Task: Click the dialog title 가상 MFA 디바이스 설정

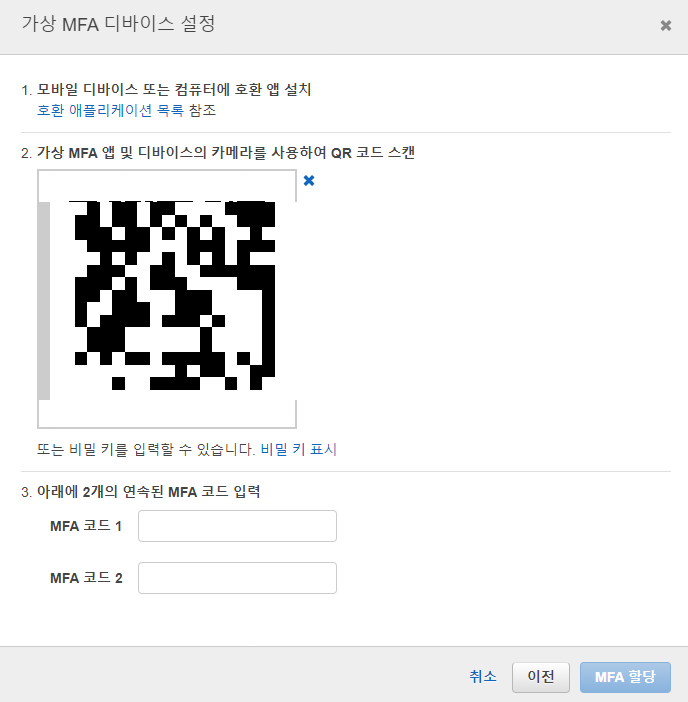Action: [119, 24]
